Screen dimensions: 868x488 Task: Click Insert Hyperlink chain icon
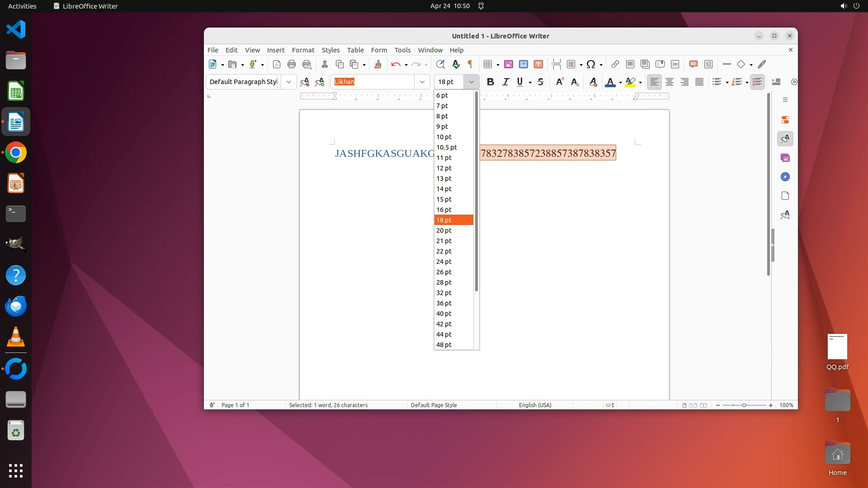[x=615, y=64]
